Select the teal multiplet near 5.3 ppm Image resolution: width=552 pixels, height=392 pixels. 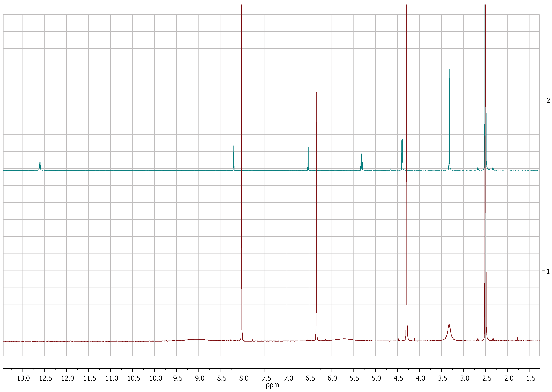(361, 161)
